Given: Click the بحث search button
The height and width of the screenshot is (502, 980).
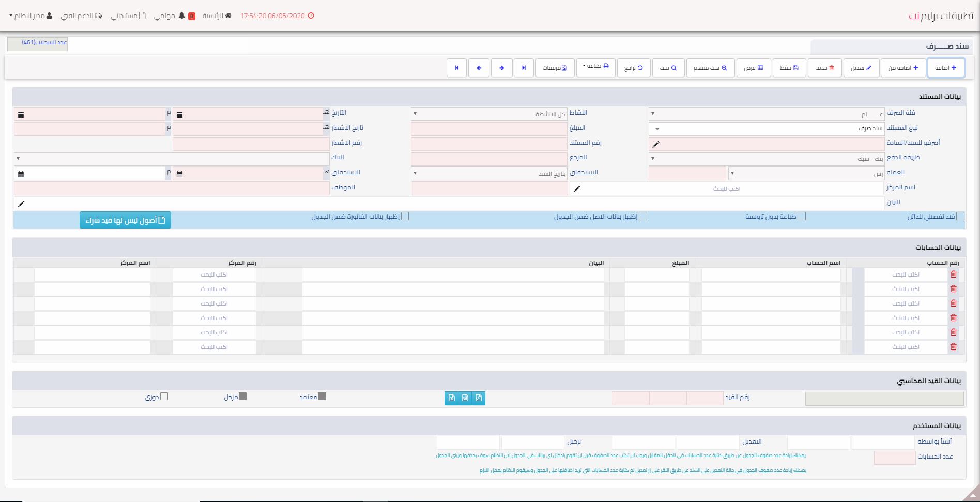Looking at the screenshot, I should click(x=668, y=68).
